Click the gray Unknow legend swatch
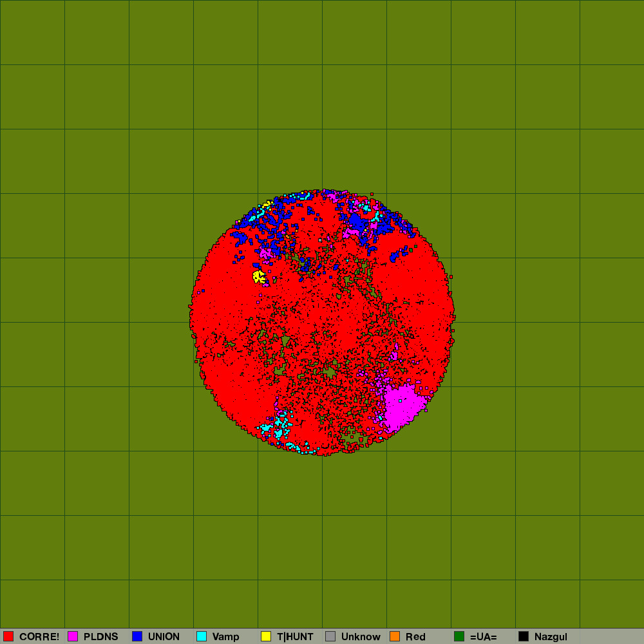644x644 pixels. click(x=330, y=636)
